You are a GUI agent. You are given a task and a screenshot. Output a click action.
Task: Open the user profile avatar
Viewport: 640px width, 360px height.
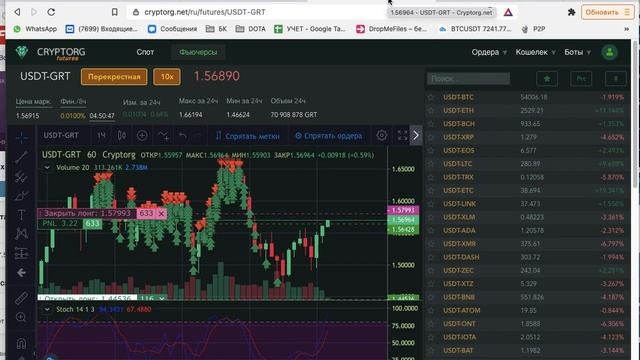pos(609,52)
